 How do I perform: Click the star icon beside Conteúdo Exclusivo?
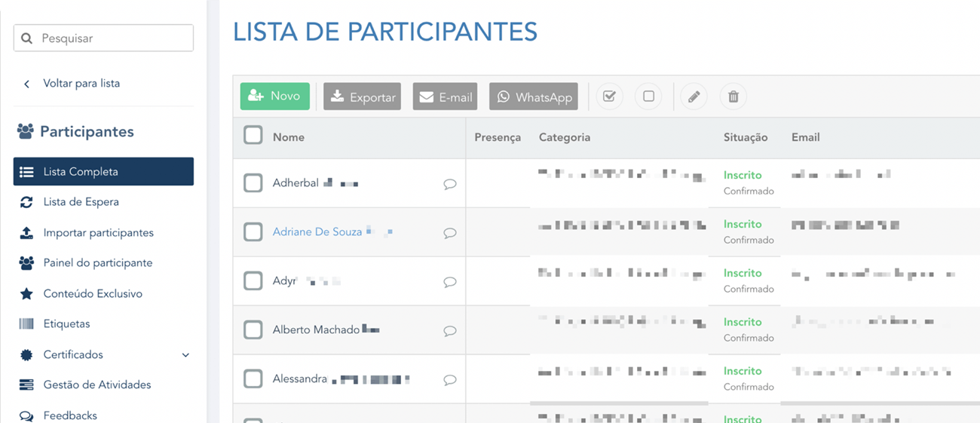26,294
